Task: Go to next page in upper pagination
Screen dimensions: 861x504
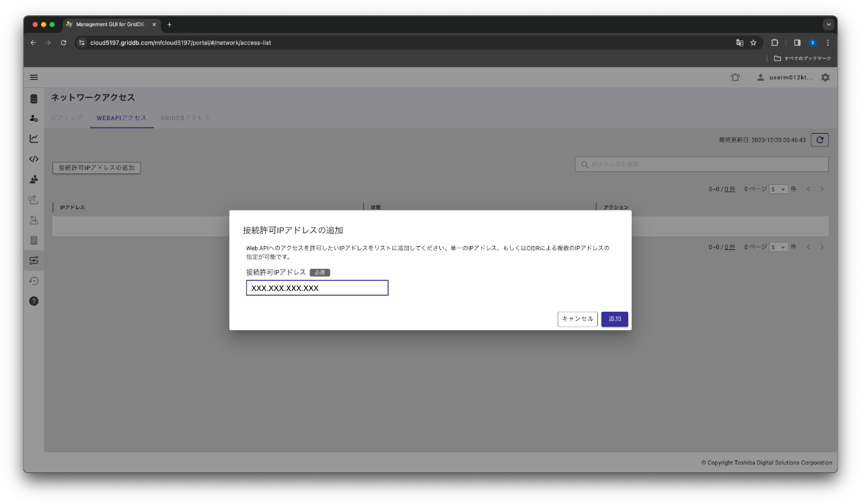Action: 822,190
